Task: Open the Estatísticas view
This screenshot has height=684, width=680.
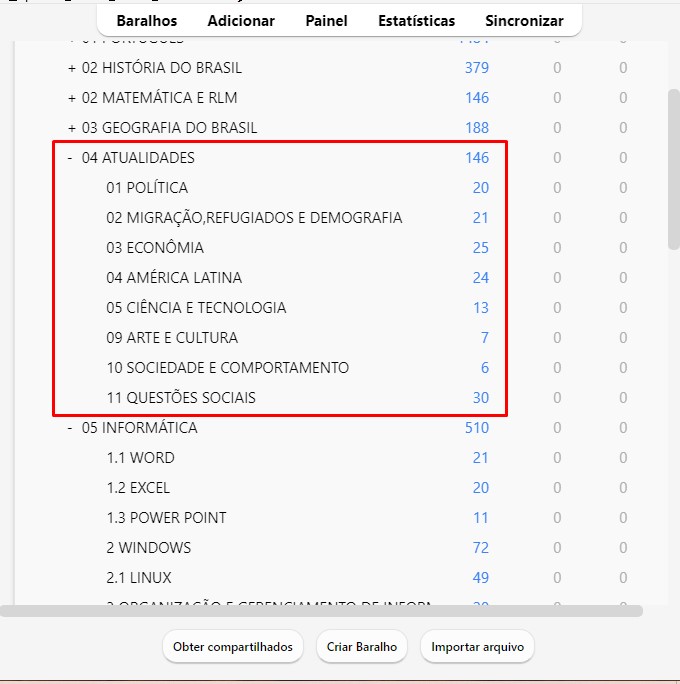Action: tap(416, 21)
